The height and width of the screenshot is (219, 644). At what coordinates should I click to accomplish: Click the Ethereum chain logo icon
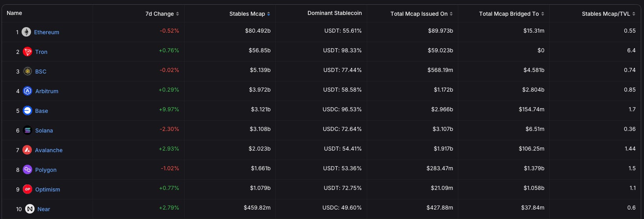pyautogui.click(x=26, y=32)
